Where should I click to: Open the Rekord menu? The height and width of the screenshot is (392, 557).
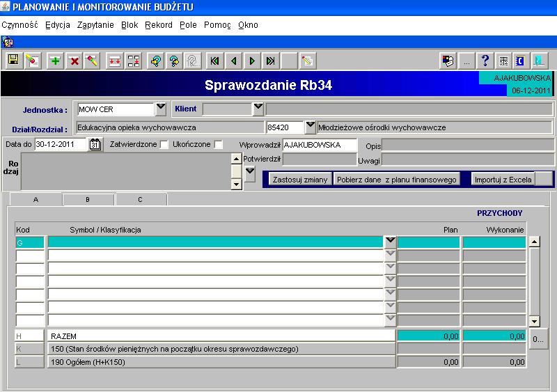(x=159, y=25)
